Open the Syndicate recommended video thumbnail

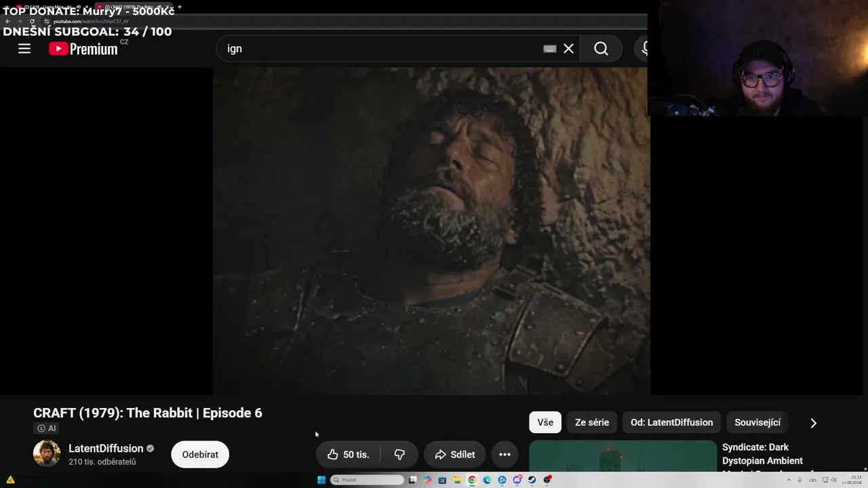623,456
